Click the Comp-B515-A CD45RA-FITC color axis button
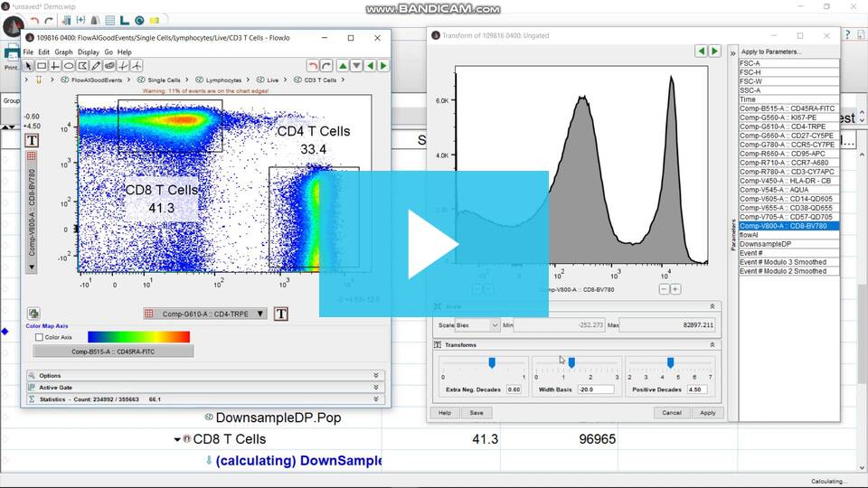 coord(113,352)
